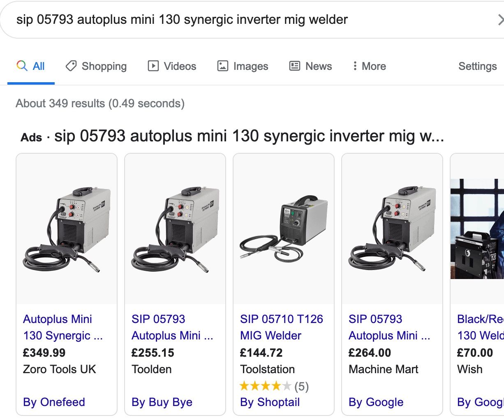Viewport: 504px width, 420px height.
Task: Click the Shopping tag icon
Action: click(x=71, y=66)
